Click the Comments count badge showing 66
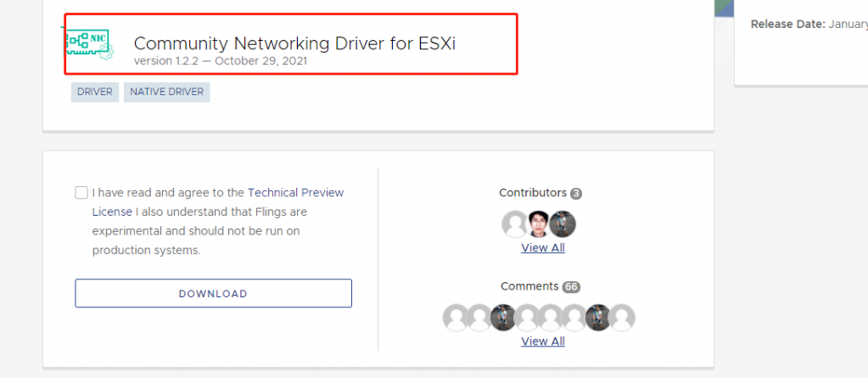This screenshot has width=868, height=378. 571,287
